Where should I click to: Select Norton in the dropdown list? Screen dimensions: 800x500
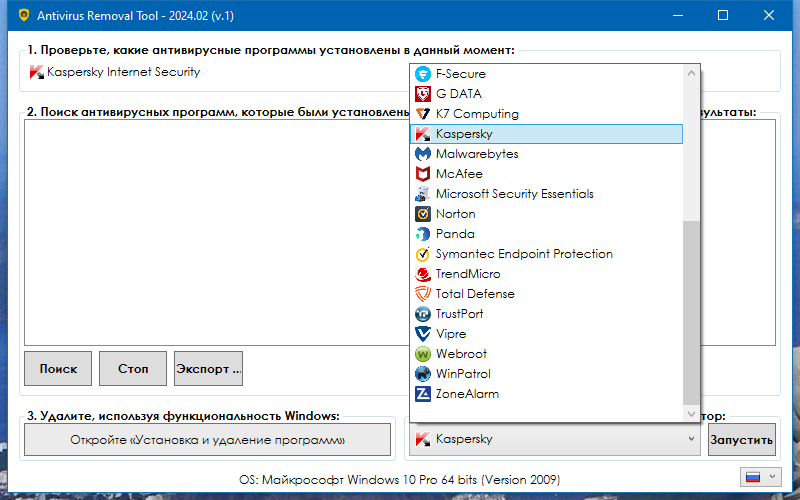click(546, 214)
